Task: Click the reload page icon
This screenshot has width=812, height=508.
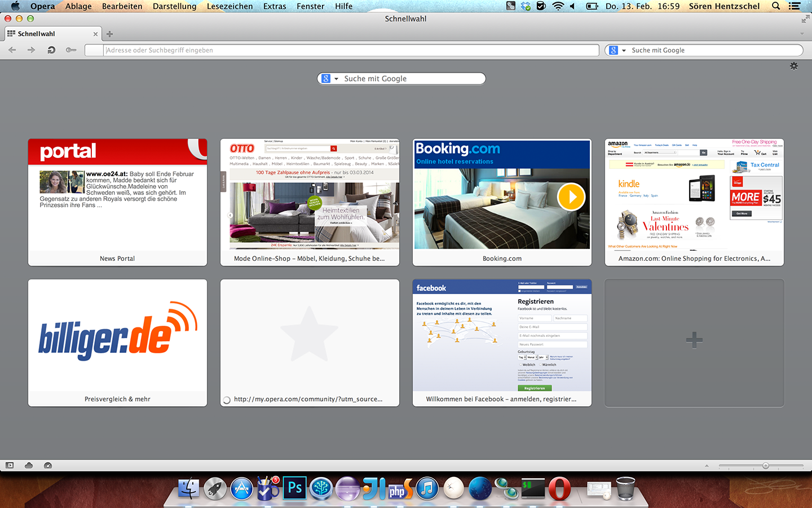Action: click(x=51, y=50)
